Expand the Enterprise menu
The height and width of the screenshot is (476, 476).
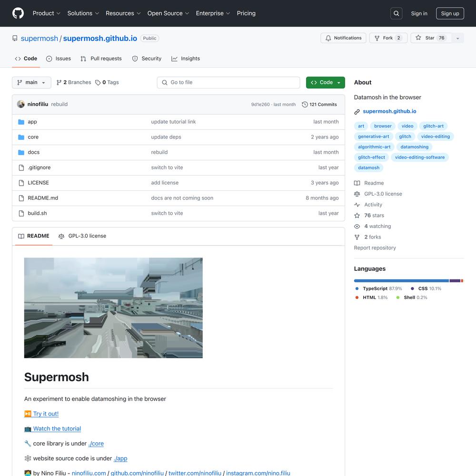(213, 13)
